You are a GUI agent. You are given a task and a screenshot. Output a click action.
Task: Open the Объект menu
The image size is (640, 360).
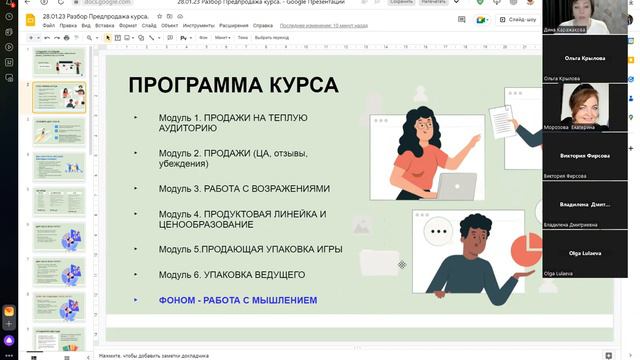(x=169, y=26)
